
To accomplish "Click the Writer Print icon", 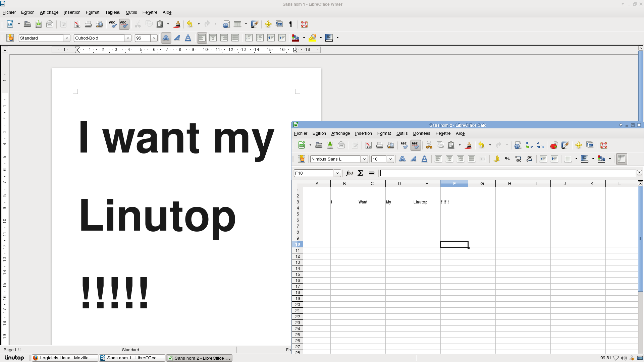I will [88, 24].
